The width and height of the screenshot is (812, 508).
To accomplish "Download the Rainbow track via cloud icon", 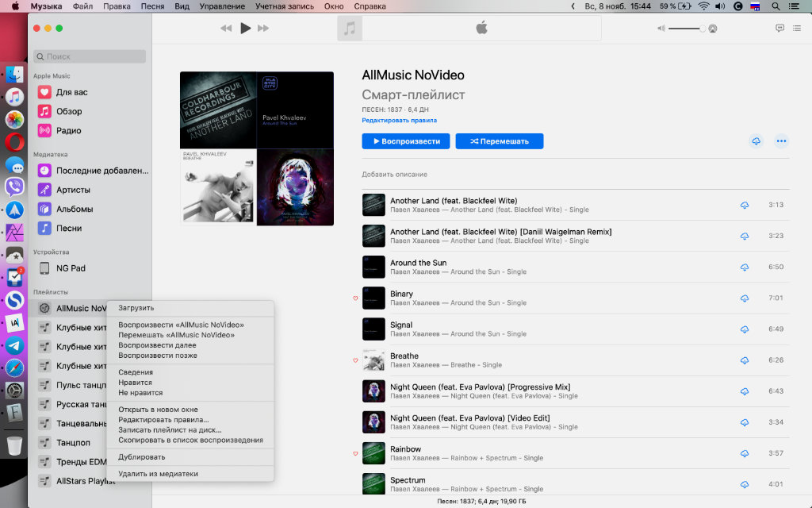I will point(745,453).
